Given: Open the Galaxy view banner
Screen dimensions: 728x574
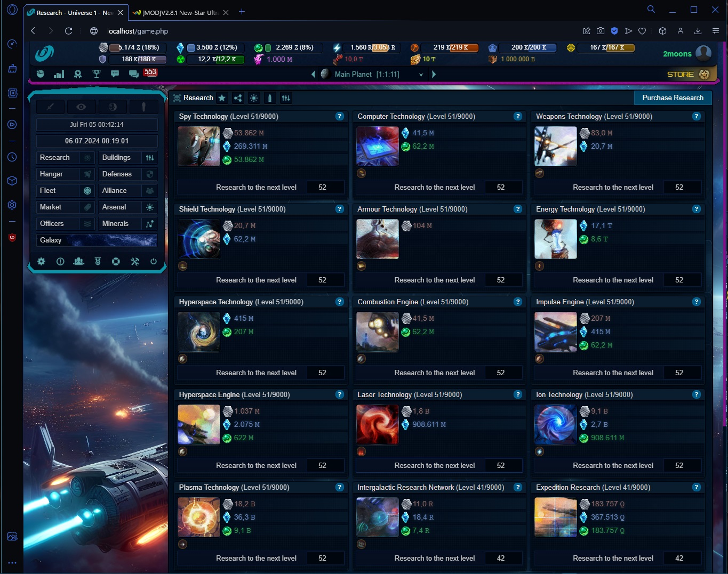Looking at the screenshot, I should click(97, 240).
